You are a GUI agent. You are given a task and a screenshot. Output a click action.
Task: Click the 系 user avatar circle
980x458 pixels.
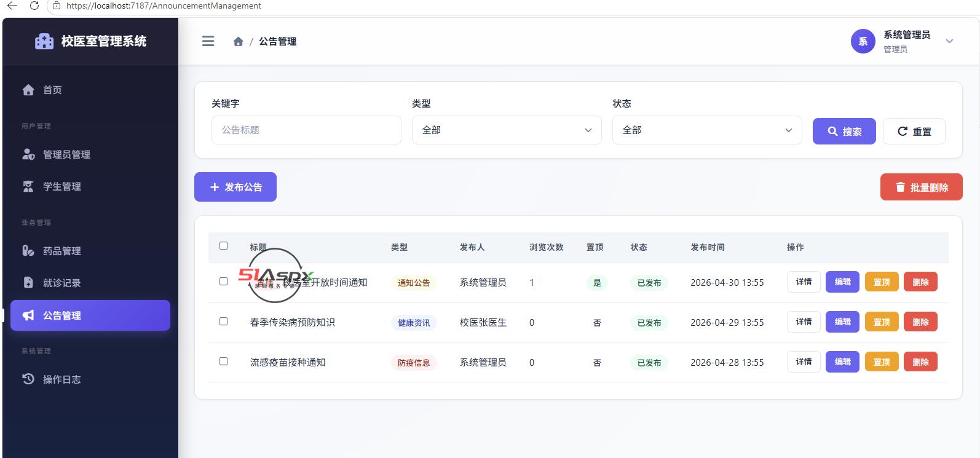tap(863, 41)
